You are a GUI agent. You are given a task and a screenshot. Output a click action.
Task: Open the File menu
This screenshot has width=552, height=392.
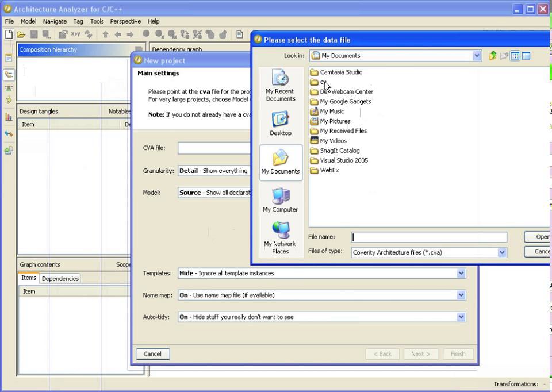coord(9,21)
